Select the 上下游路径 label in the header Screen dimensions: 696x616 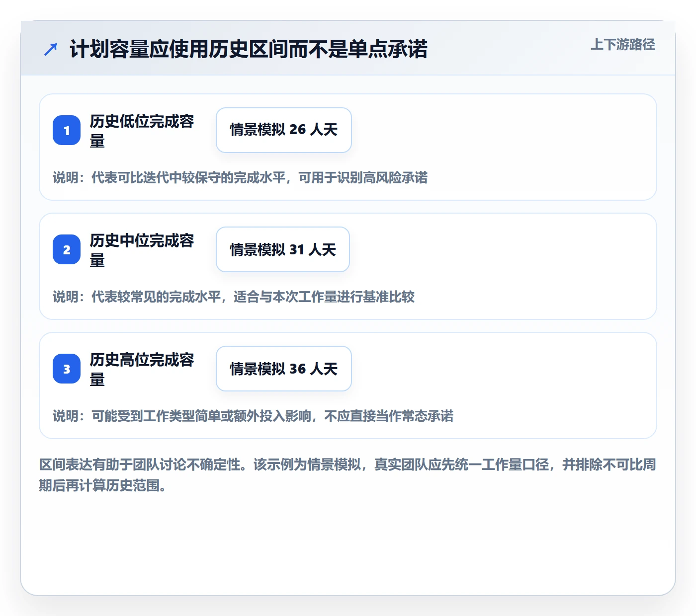(x=623, y=45)
